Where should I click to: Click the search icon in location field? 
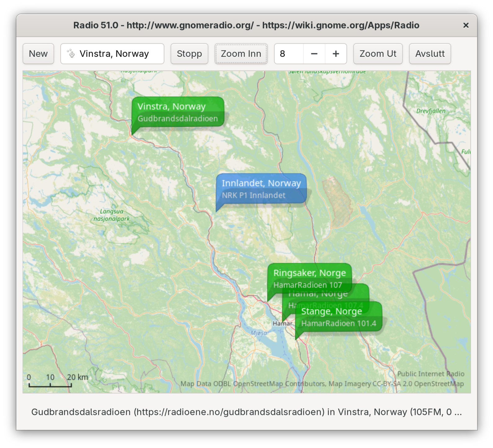71,54
